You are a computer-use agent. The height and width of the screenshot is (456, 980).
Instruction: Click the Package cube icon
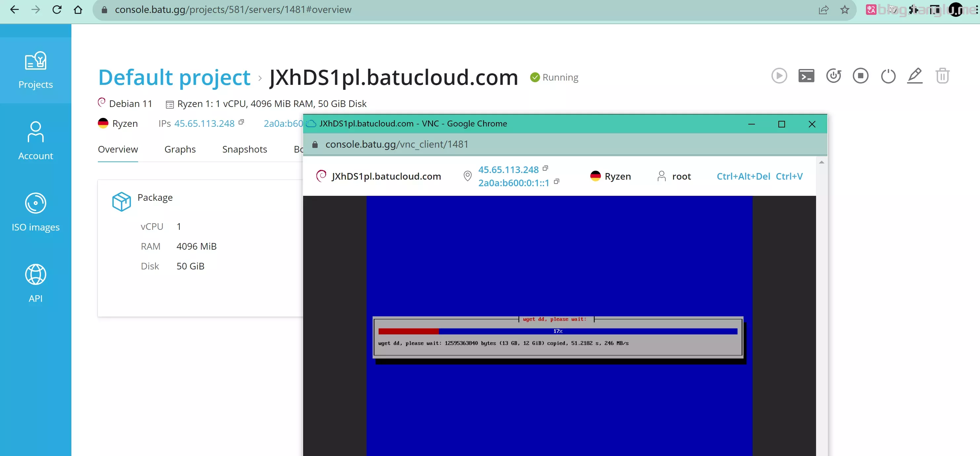121,201
